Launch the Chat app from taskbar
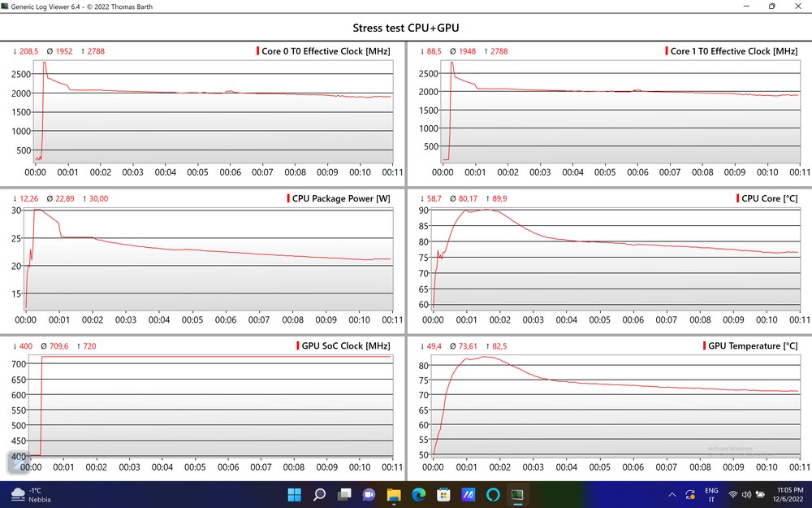812x508 pixels. (369, 494)
